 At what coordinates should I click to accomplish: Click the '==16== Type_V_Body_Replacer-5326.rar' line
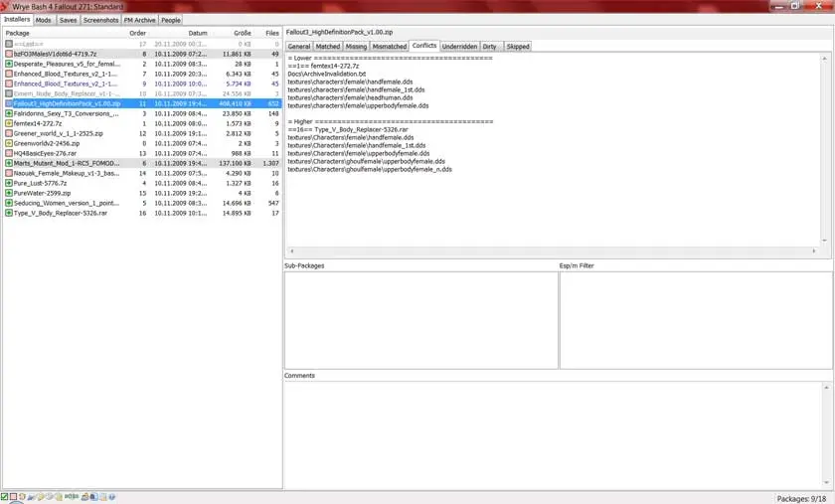coord(348,129)
